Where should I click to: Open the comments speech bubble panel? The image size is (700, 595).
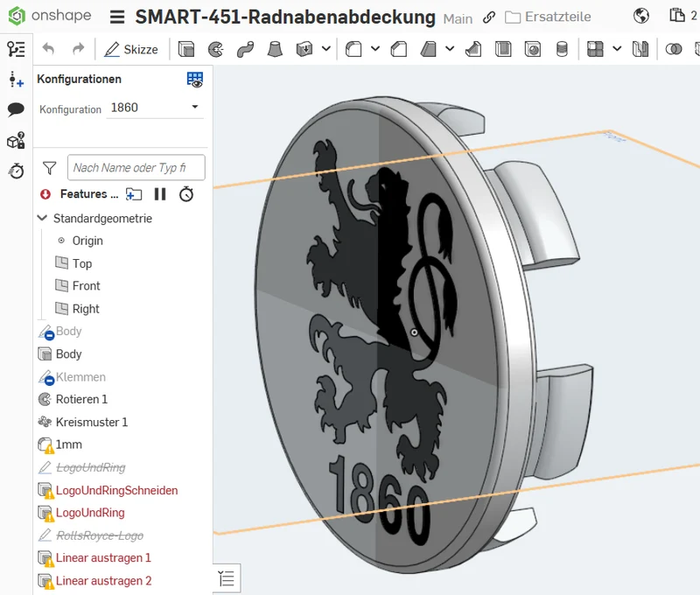pos(16,109)
